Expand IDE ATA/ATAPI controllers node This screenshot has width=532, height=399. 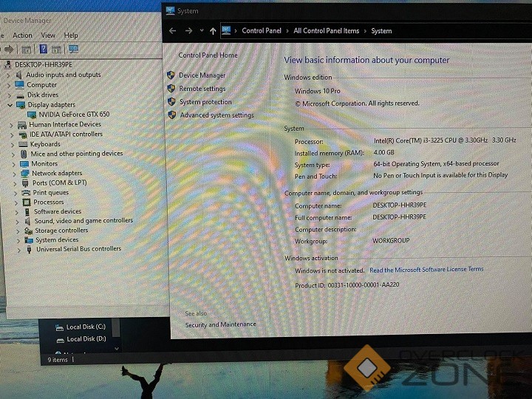[12, 135]
